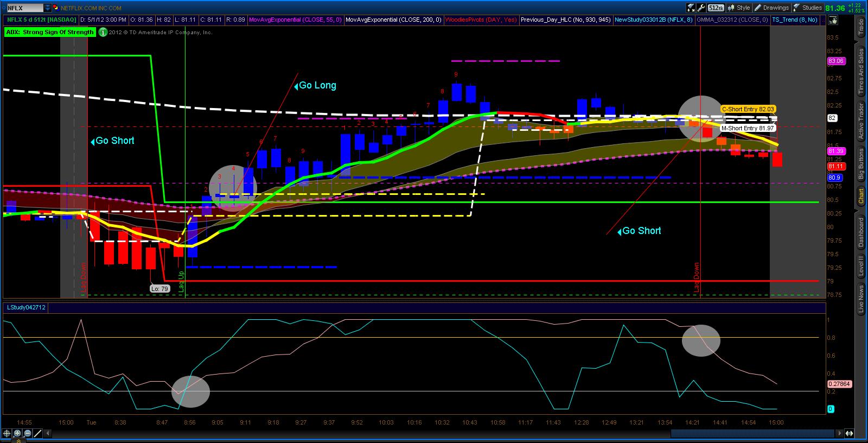This screenshot has width=868, height=443.
Task: Click the red 81.11 price axis label
Action: point(835,166)
